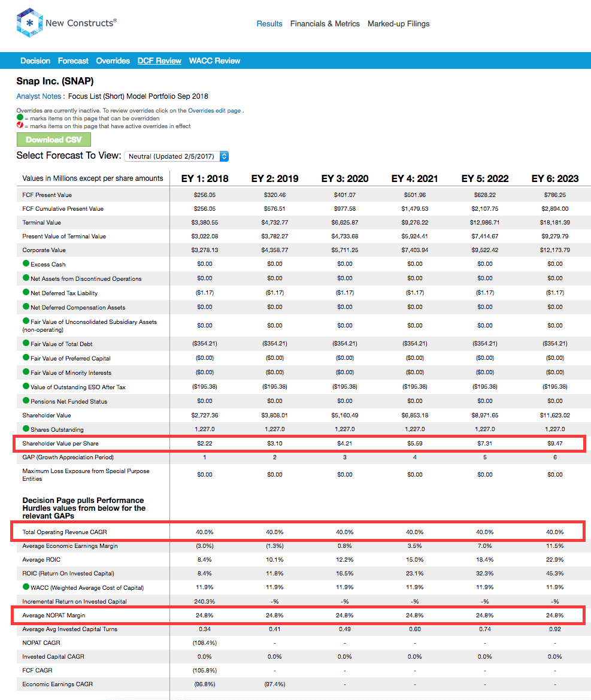Click green dot beside Fair Value of Total Debt
Viewport: 591px width, 700px height.
(x=26, y=343)
